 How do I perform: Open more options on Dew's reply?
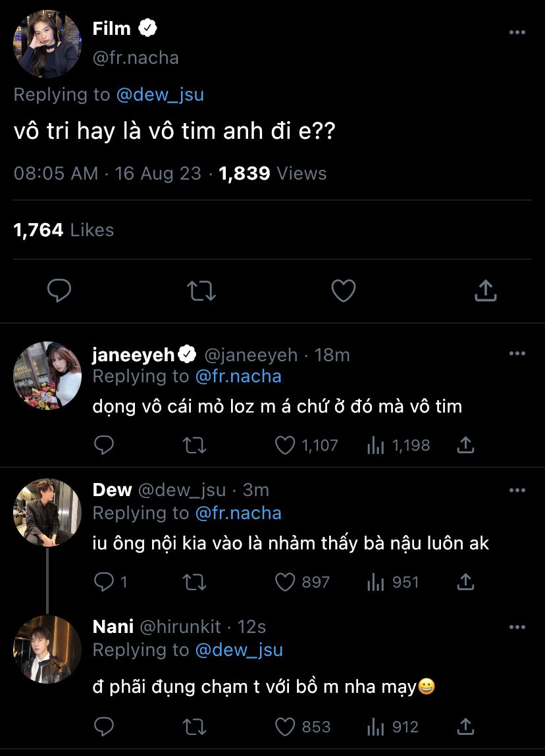(x=517, y=490)
